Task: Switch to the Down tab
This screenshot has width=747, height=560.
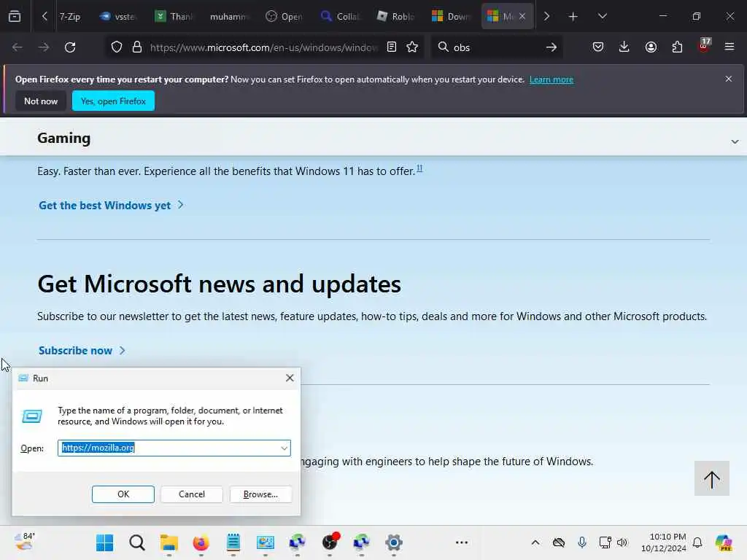Action: [451, 17]
